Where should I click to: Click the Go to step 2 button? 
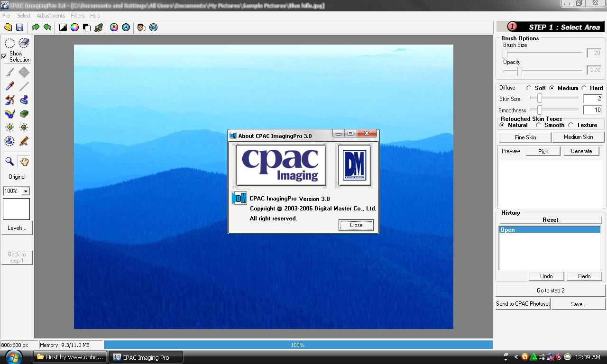(550, 290)
